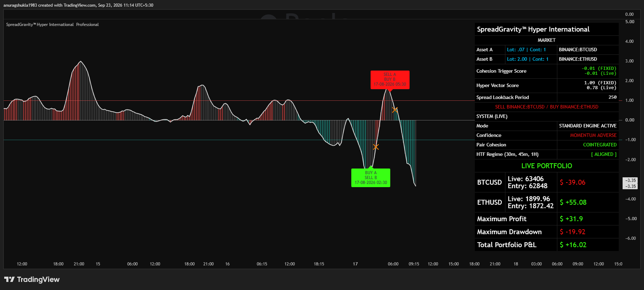Click the maximum profit value '$ +31.9'
Viewport: 644px width, 290px height.
(x=571, y=219)
